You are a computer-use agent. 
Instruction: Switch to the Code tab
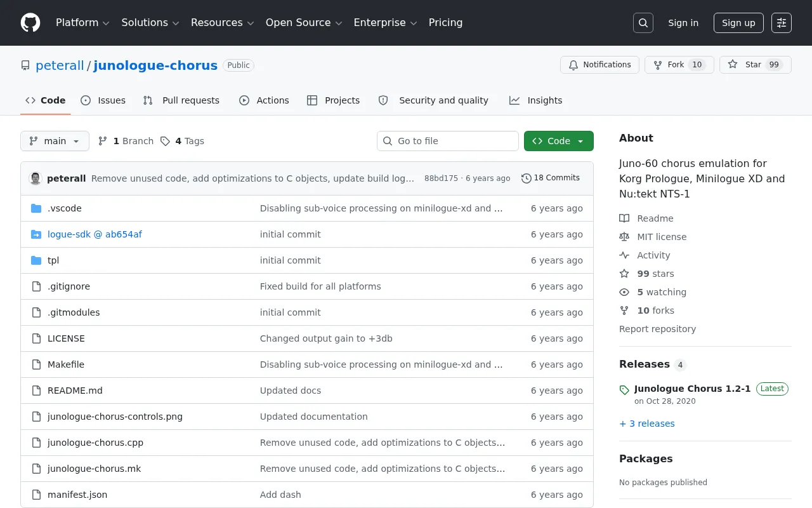pyautogui.click(x=45, y=100)
